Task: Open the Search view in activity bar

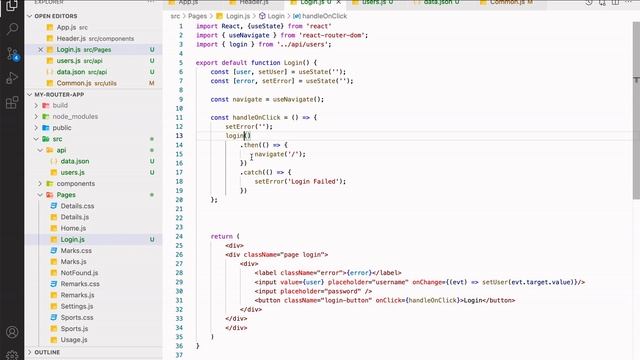Action: coord(12,29)
